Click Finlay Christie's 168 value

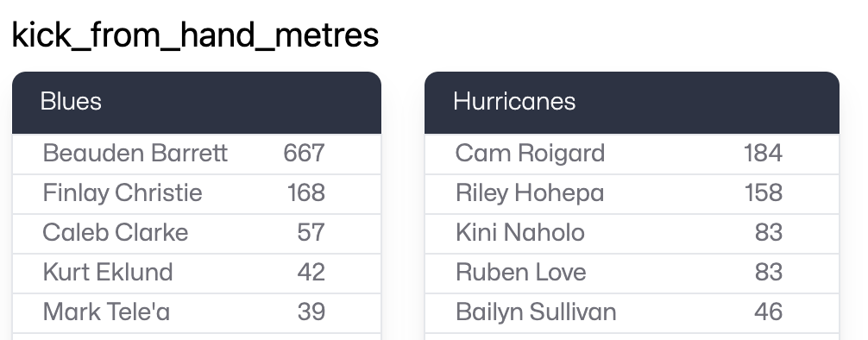tap(306, 193)
